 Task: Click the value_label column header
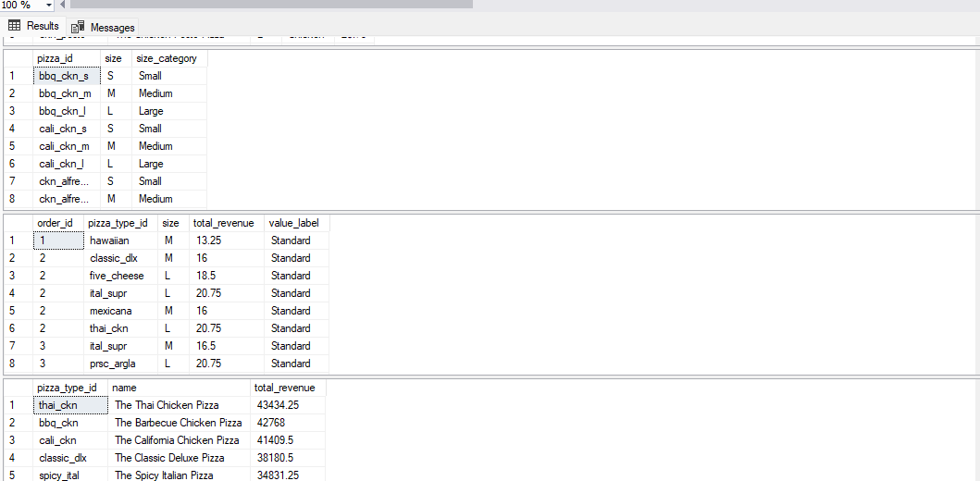(297, 223)
